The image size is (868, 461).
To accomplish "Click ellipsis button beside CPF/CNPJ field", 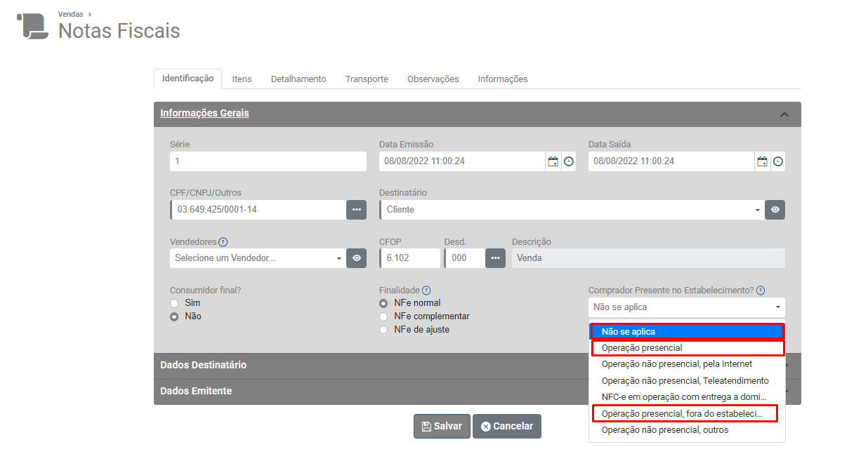I will click(x=356, y=210).
